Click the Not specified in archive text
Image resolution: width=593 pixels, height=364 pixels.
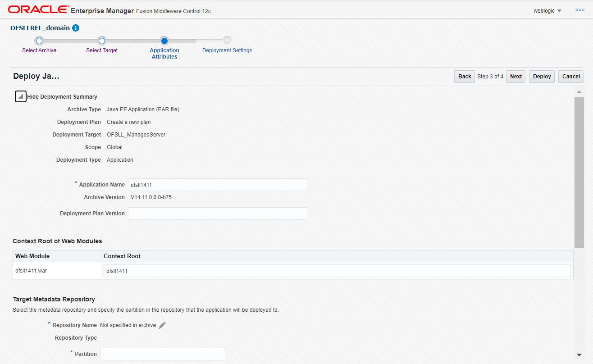pyautogui.click(x=128, y=325)
